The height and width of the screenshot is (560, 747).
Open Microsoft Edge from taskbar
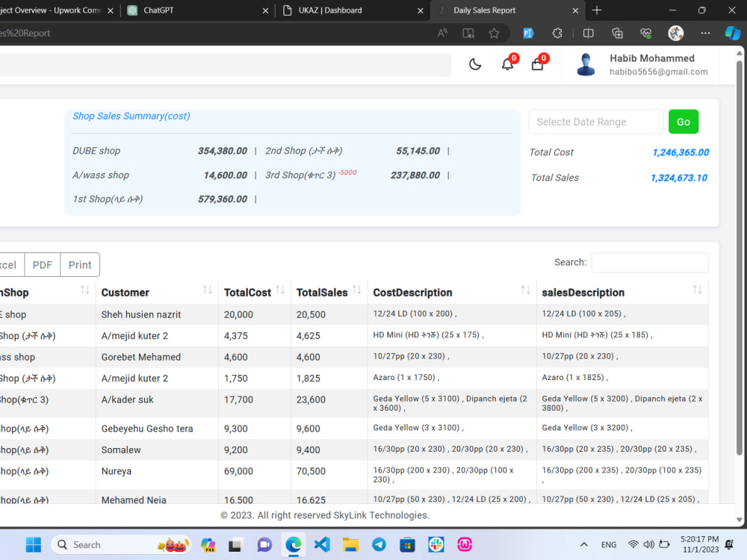point(294,545)
